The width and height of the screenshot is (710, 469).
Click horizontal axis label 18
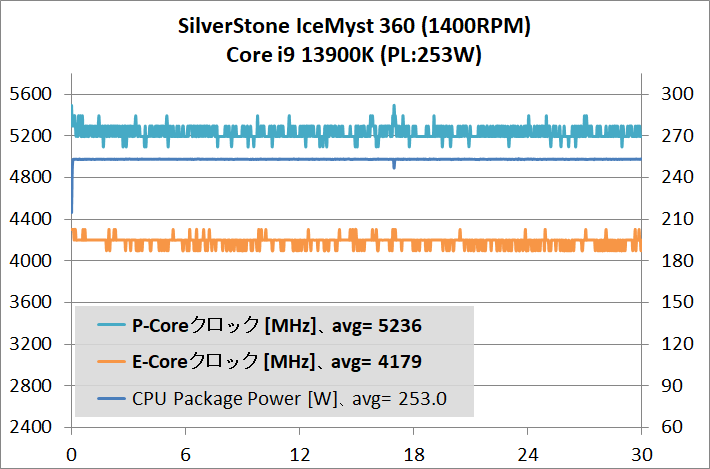[413, 455]
